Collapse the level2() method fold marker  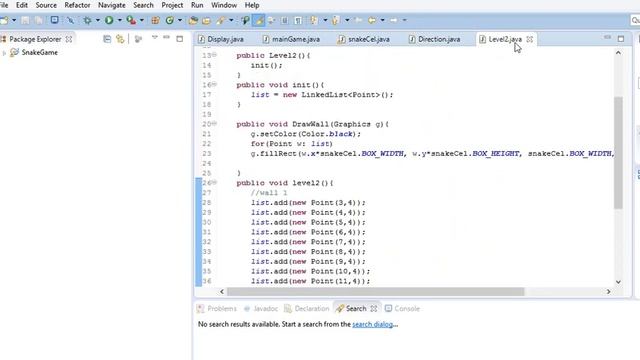click(x=214, y=182)
